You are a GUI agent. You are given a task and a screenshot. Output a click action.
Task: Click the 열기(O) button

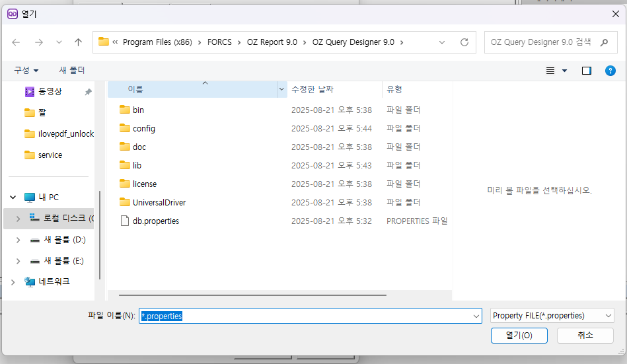click(x=519, y=335)
